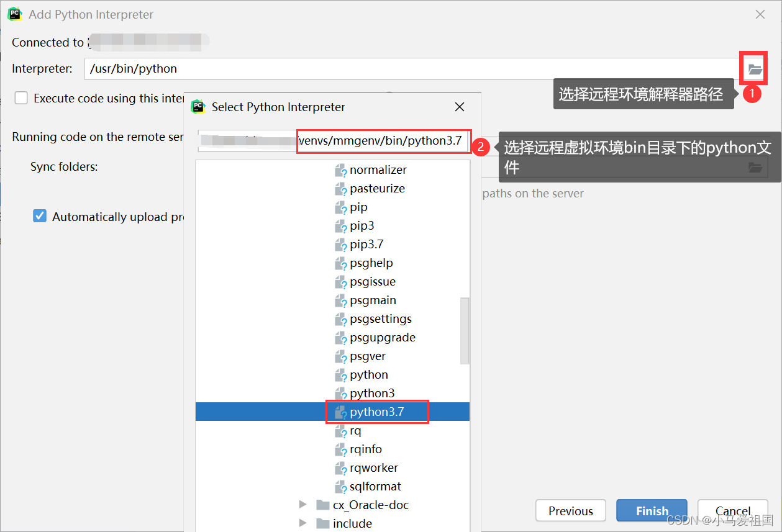Click the PyCharm icon in Select Python Interpreter title

point(198,107)
